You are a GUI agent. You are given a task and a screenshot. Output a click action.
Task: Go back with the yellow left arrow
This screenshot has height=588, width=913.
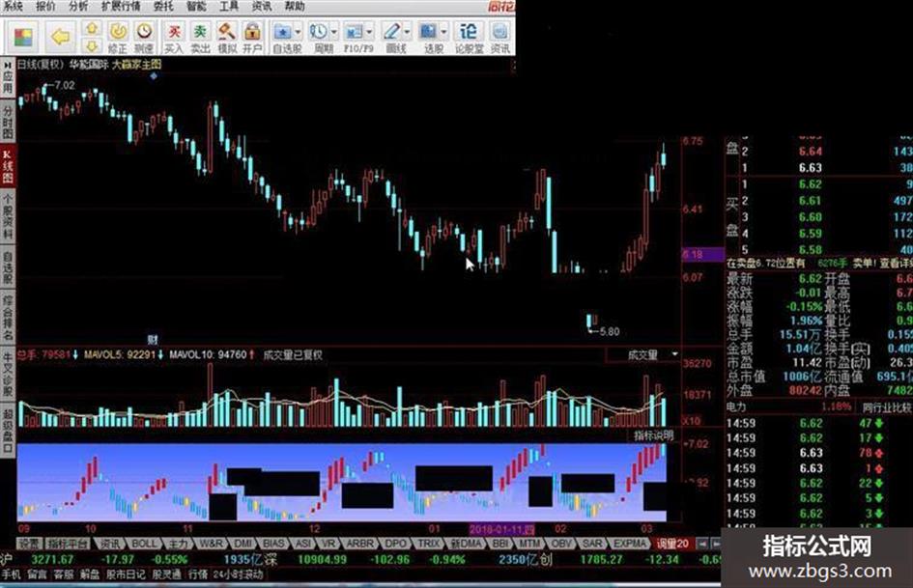point(60,38)
